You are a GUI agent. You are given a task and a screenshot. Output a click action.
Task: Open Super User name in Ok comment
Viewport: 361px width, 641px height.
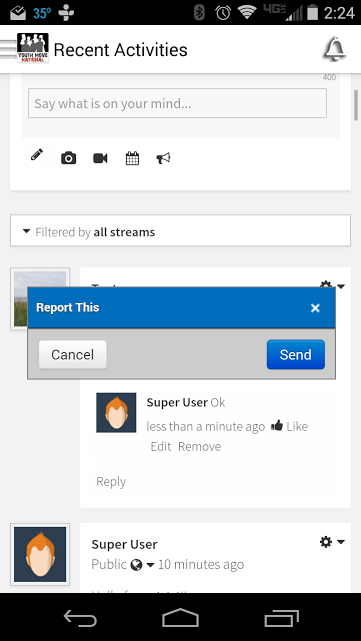coord(177,403)
